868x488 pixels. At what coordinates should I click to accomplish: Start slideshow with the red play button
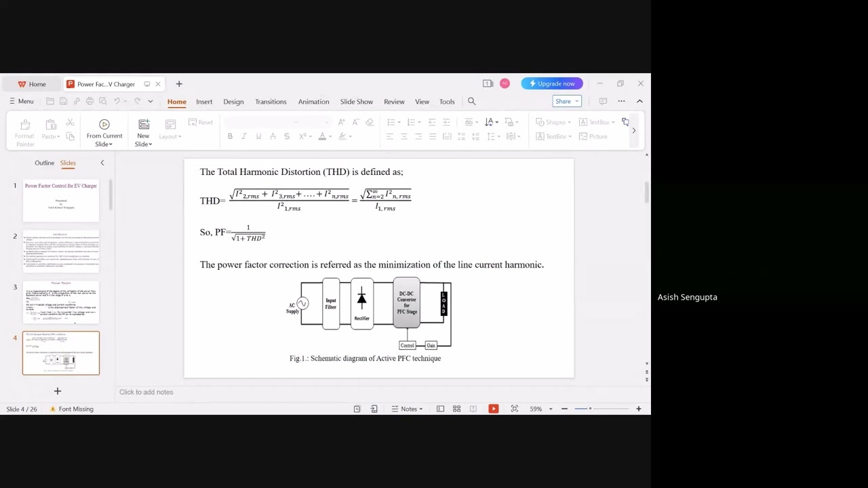(x=493, y=409)
